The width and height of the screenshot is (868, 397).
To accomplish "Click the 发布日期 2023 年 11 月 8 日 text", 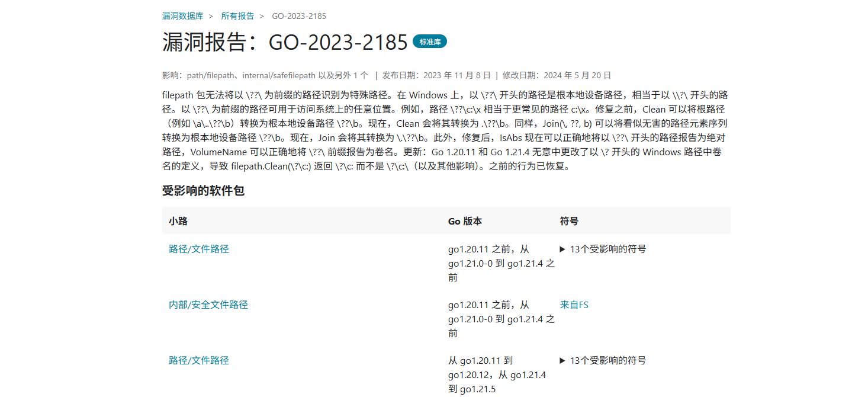I will pos(436,75).
